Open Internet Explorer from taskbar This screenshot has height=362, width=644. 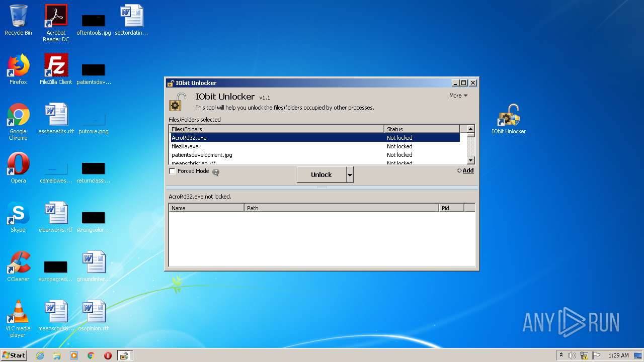40,355
